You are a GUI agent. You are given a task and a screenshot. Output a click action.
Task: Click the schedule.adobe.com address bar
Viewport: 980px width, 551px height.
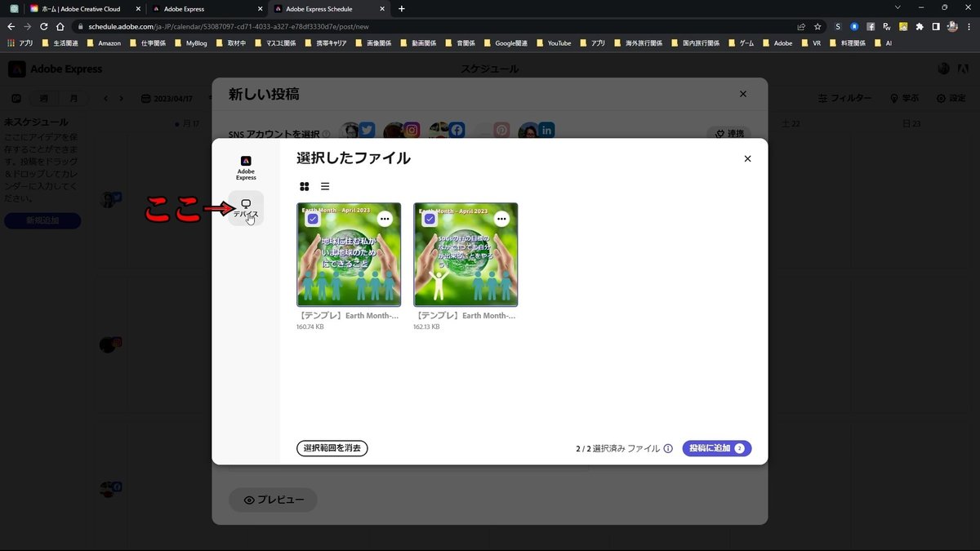(x=433, y=26)
